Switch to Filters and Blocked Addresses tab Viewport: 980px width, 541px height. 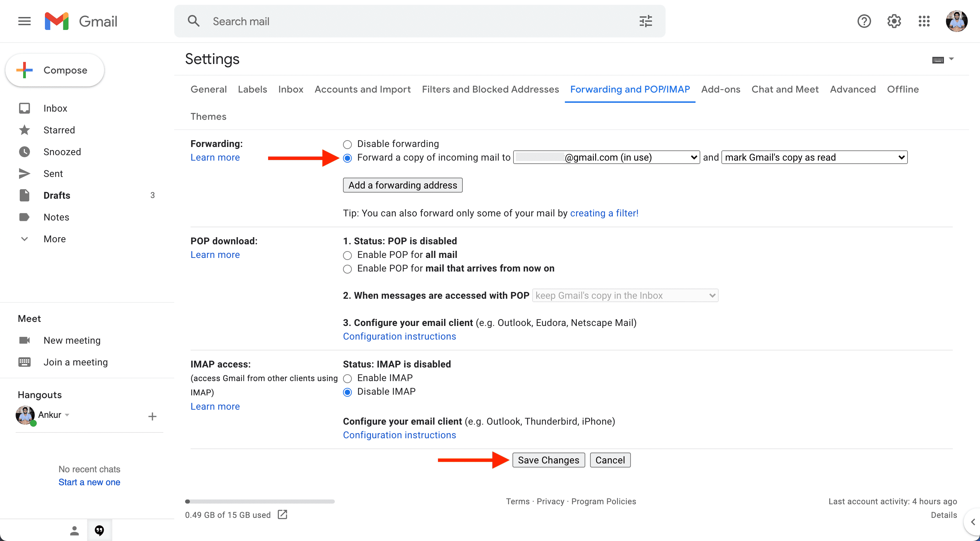coord(490,89)
